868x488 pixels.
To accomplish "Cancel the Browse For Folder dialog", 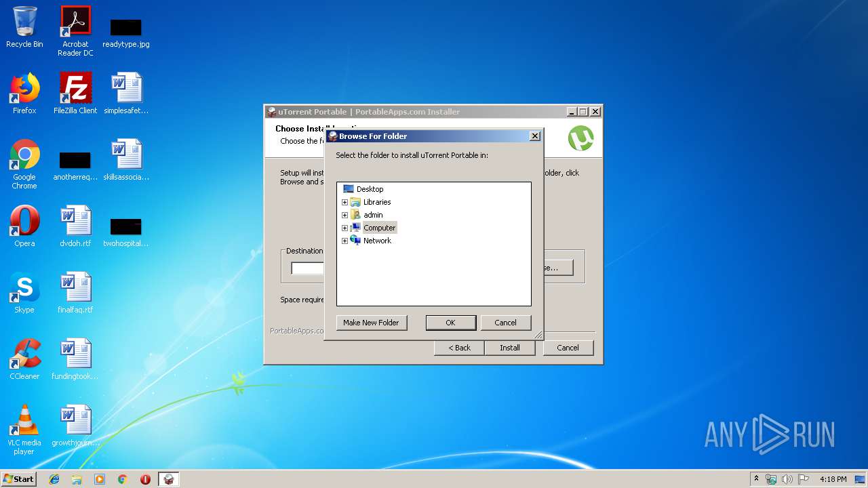I will [505, 323].
